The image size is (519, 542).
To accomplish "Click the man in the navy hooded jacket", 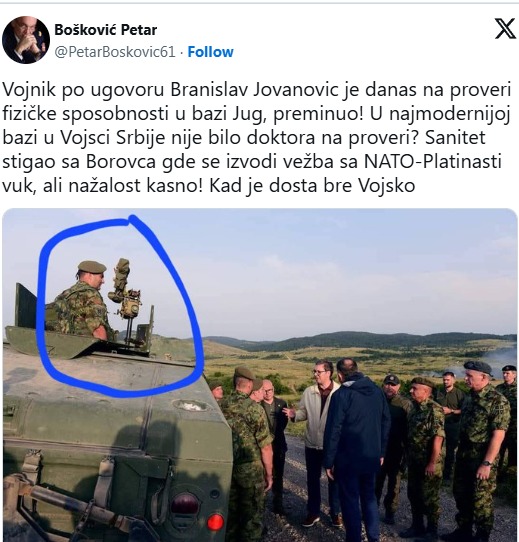I will 356,446.
